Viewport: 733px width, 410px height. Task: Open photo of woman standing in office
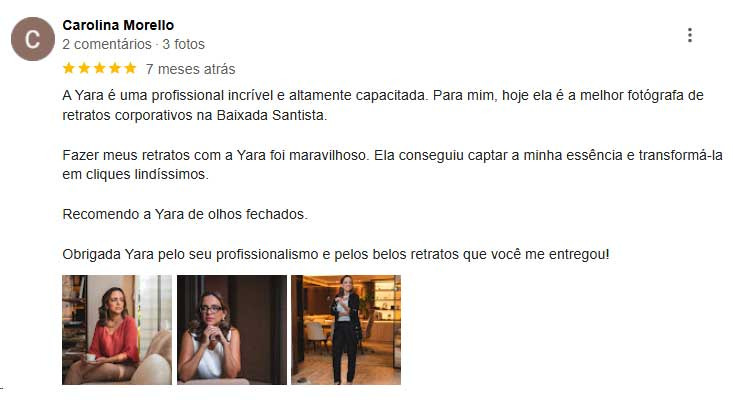click(346, 330)
